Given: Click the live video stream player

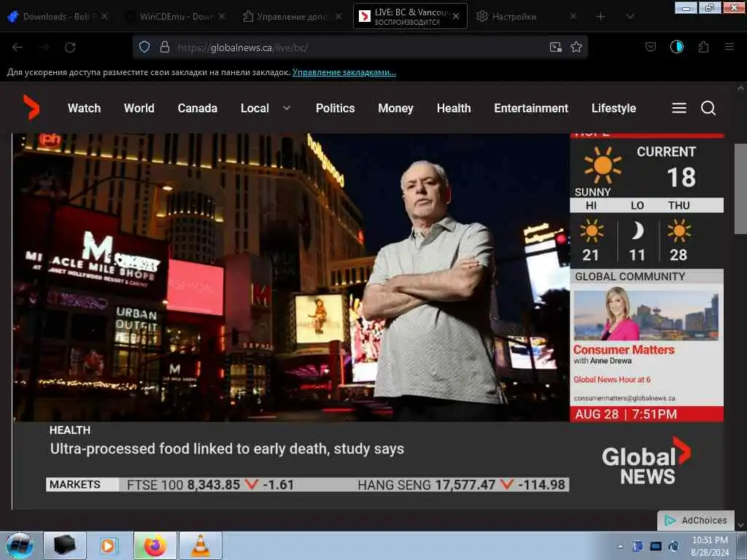Looking at the screenshot, I should click(368, 322).
